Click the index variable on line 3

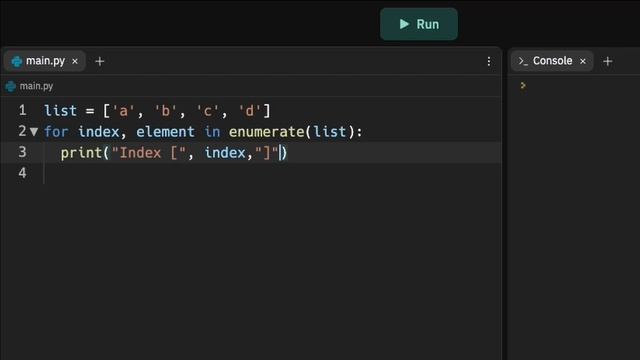coord(225,153)
